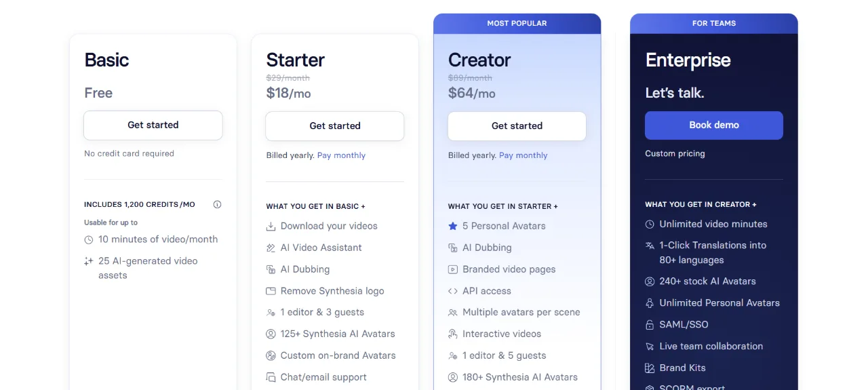The width and height of the screenshot is (868, 390).
Task: Click the clock icon beside Unlimited video minutes
Action: click(x=650, y=224)
